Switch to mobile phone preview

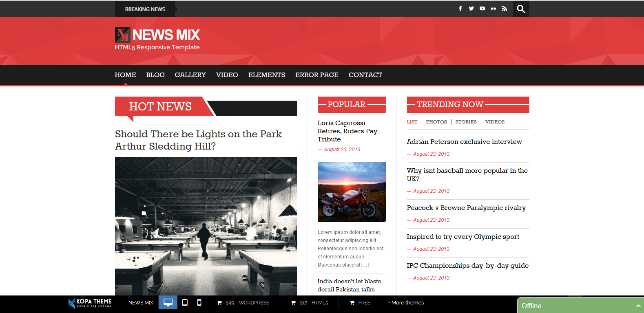pyautogui.click(x=199, y=302)
